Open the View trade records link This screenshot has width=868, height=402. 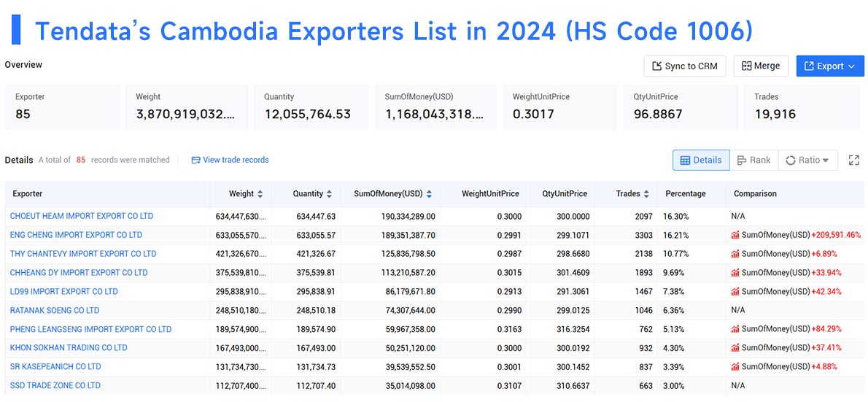click(x=230, y=160)
